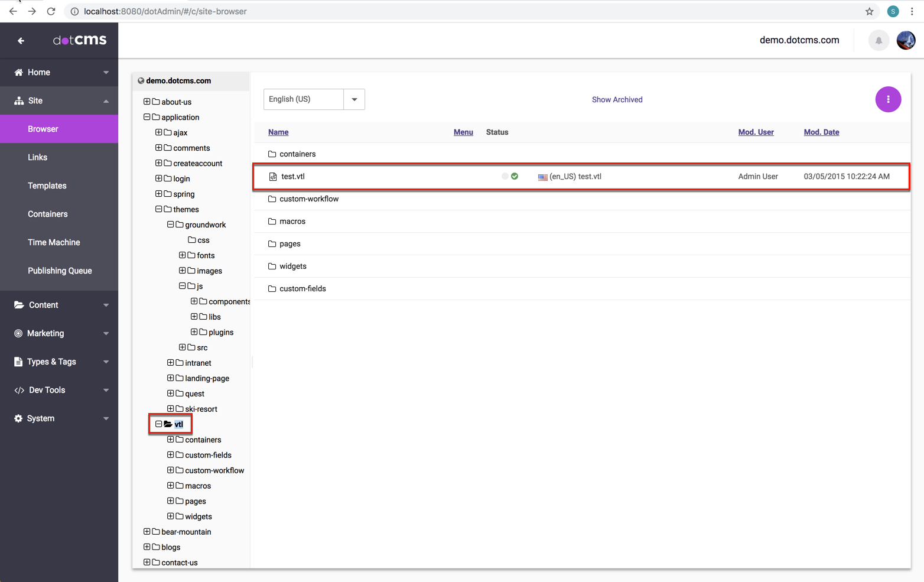Click the browser reload icon

(51, 11)
